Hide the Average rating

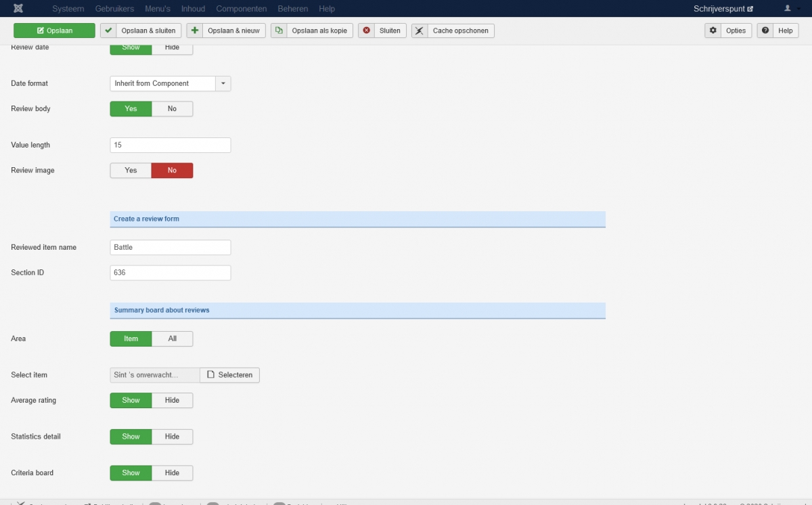tap(172, 401)
